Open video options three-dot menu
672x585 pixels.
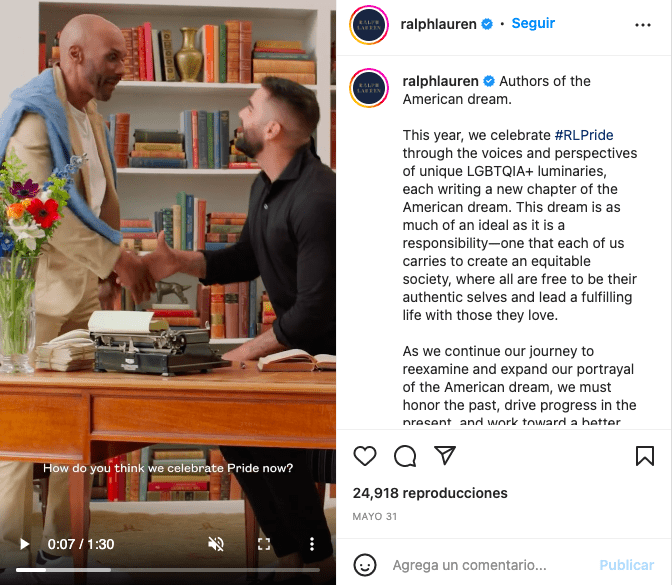click(x=312, y=544)
